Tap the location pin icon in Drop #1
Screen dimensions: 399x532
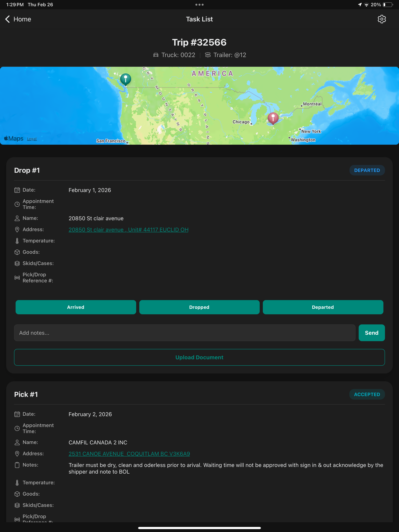coord(17,230)
